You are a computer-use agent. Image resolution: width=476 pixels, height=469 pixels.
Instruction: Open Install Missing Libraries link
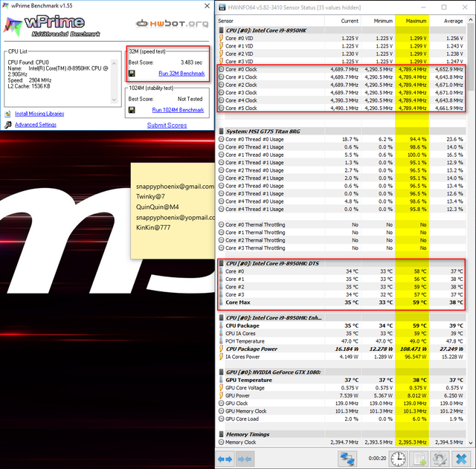click(39, 114)
